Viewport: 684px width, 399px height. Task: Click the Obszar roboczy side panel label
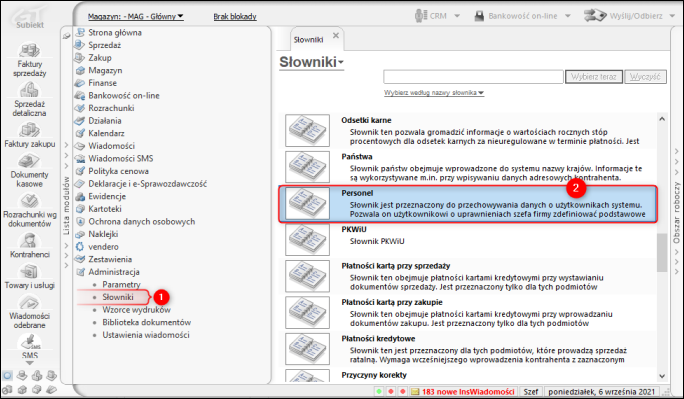[676, 212]
